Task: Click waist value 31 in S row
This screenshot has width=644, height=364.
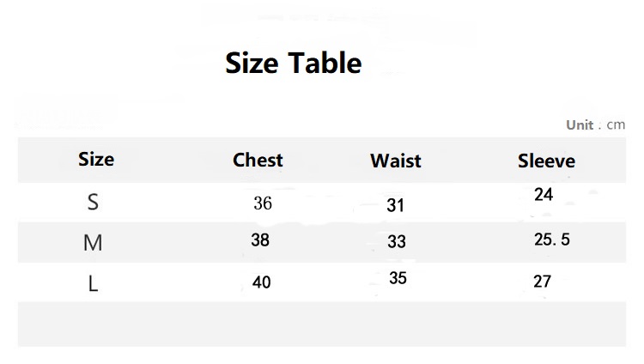Action: tap(396, 205)
